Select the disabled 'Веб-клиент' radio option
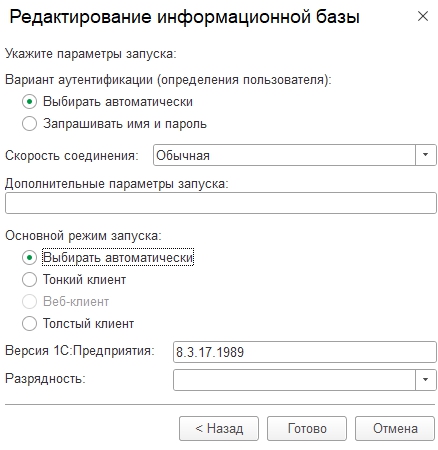Screen dimensions: 438x450 pyautogui.click(x=29, y=302)
